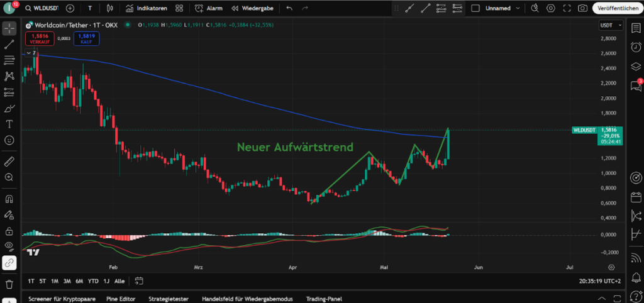Select the trend line drawing tool

click(x=9, y=45)
